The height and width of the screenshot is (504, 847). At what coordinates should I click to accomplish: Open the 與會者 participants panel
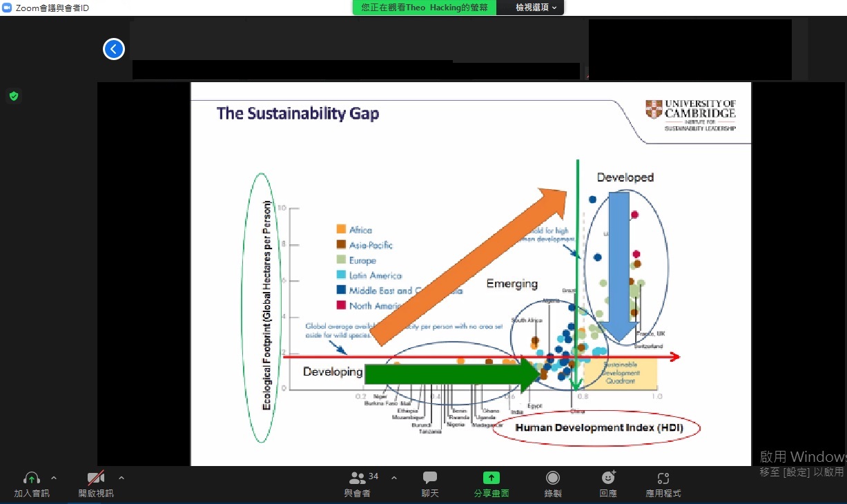pyautogui.click(x=357, y=478)
